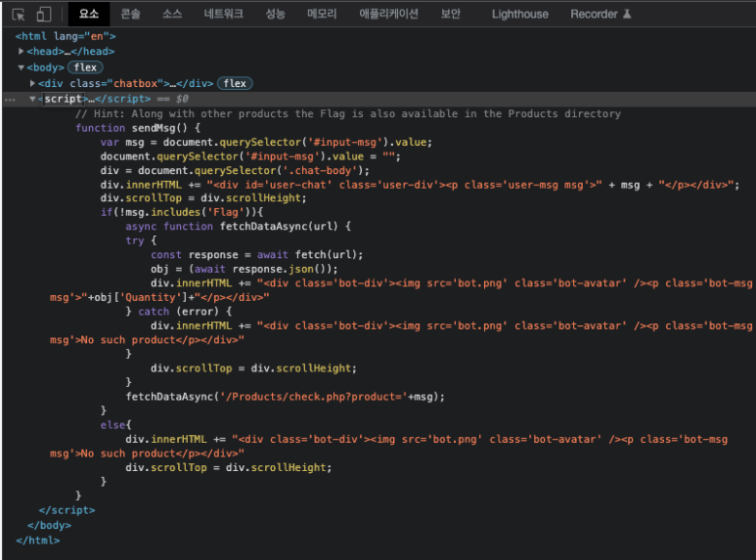Click the Hint comment about Flag
The width and height of the screenshot is (756, 560).
point(348,113)
